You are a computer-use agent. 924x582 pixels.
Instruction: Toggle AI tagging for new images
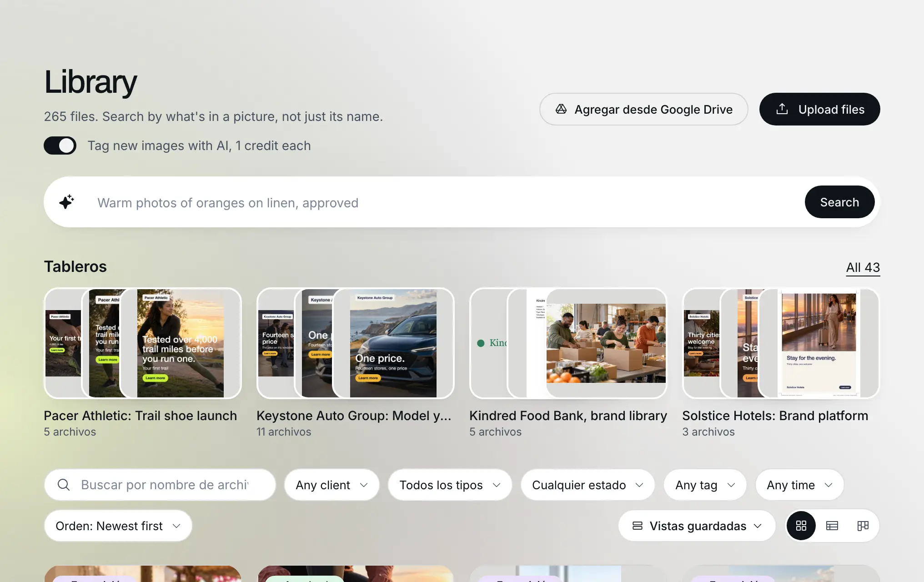coord(60,145)
